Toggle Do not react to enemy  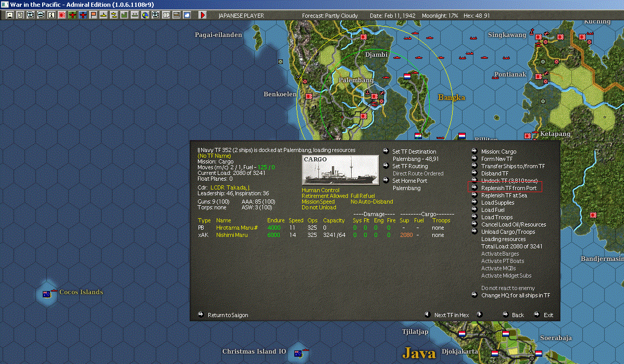508,288
